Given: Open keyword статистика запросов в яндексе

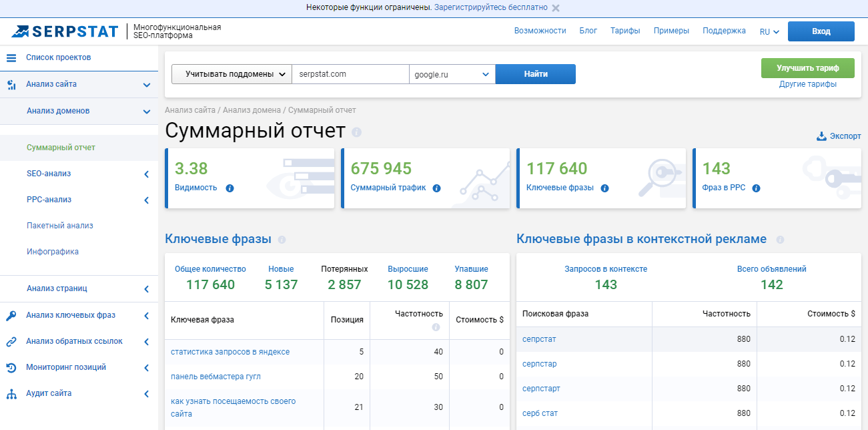Looking at the screenshot, I should pos(230,352).
